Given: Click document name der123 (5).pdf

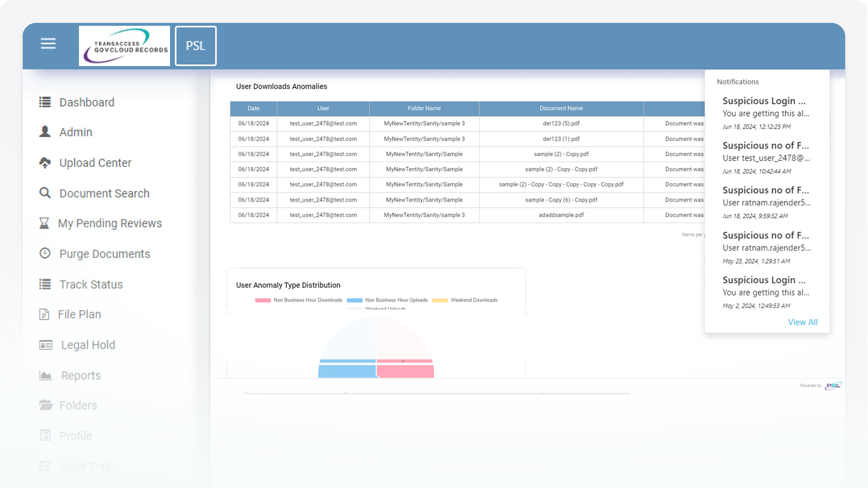Looking at the screenshot, I should click(x=561, y=124).
